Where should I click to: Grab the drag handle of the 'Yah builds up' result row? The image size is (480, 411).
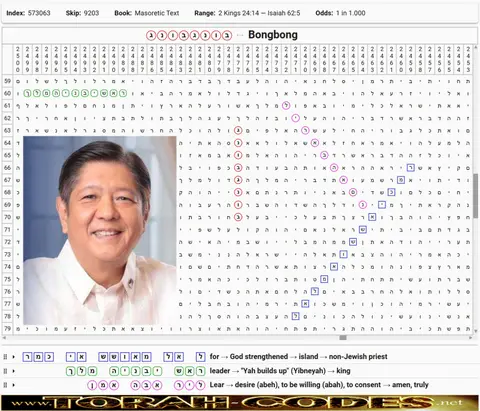[x=5, y=371]
